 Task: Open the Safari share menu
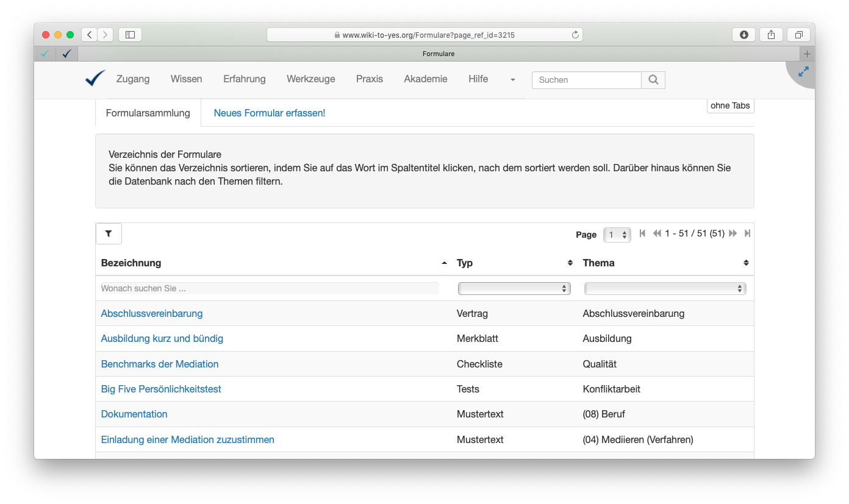[771, 35]
